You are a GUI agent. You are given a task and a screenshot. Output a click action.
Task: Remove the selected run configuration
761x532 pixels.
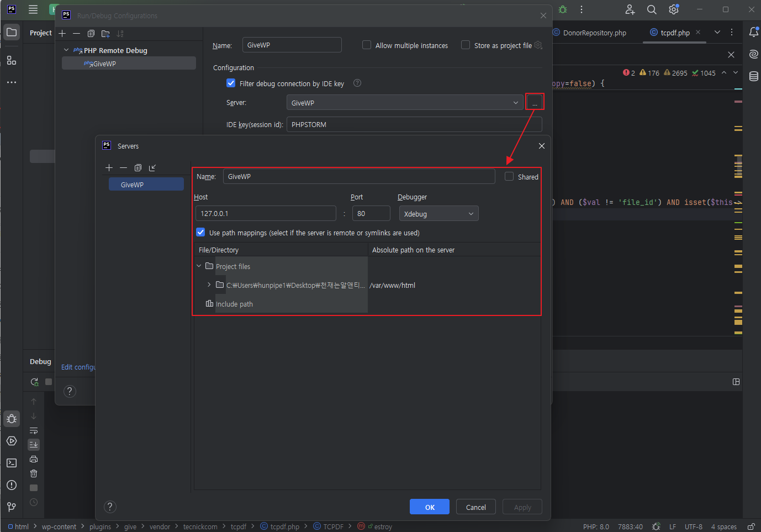[77, 34]
